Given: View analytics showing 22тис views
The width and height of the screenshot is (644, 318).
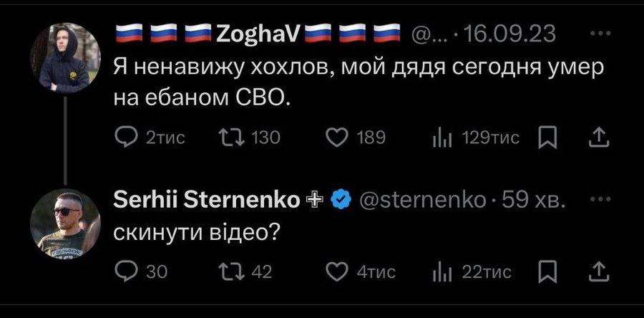Looking at the screenshot, I should (x=472, y=272).
